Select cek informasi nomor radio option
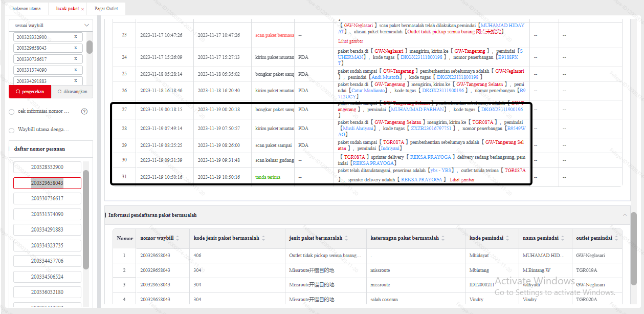The height and width of the screenshot is (314, 644). (12, 111)
